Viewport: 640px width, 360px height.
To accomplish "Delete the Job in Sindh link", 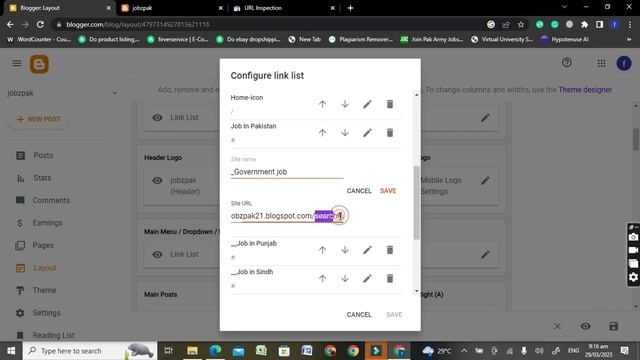I will pyautogui.click(x=390, y=278).
